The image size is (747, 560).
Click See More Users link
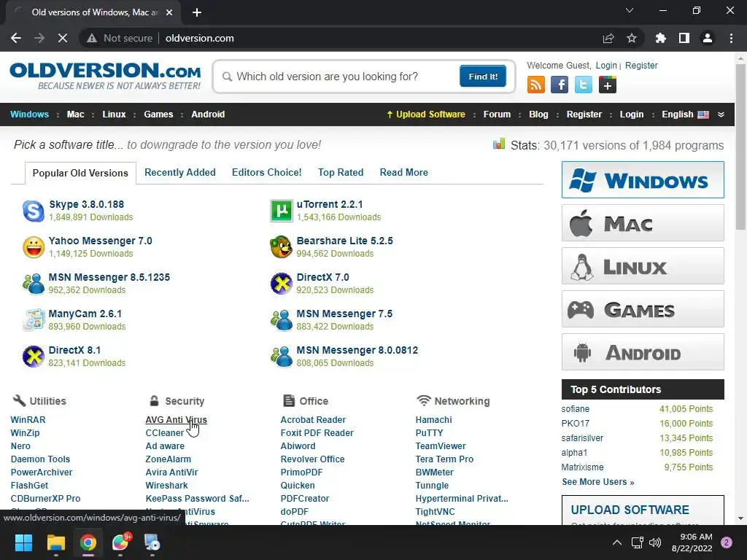(x=598, y=482)
